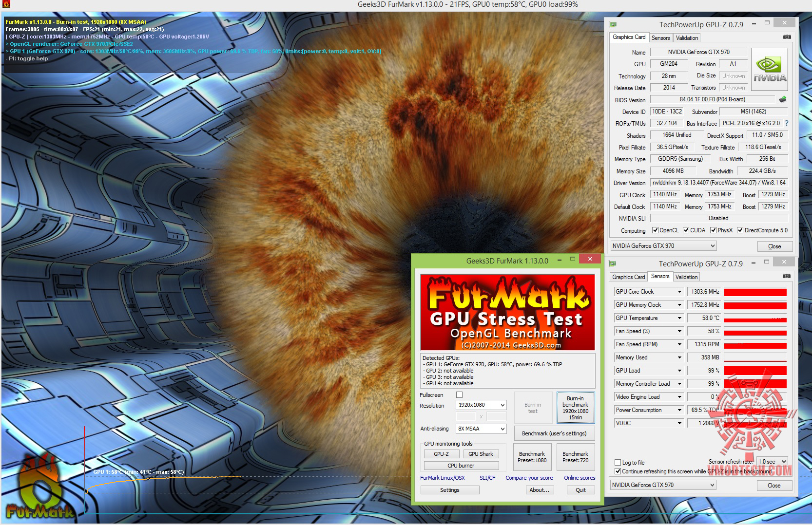Viewport: 812px width, 525px height.
Task: Select Graphics Card tab in upper GPU-Z window
Action: (629, 37)
